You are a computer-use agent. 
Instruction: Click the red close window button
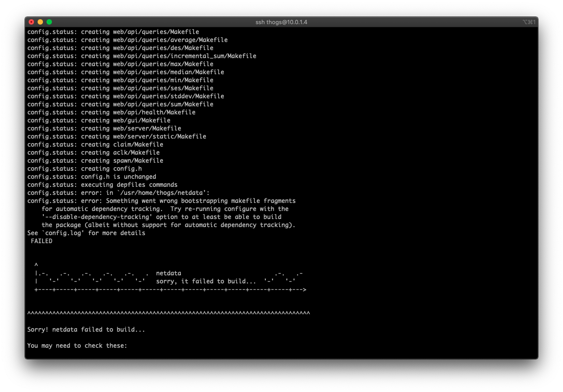click(31, 21)
